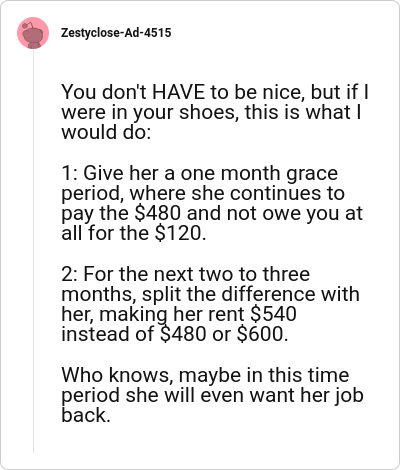Collapse the comment using the vertical thread line
Screen dimensions: 400x470
tap(33, 251)
